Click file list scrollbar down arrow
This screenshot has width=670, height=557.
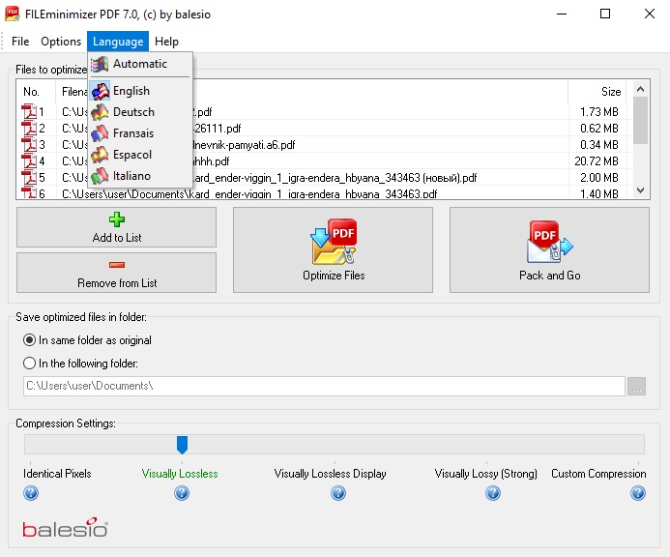[641, 189]
